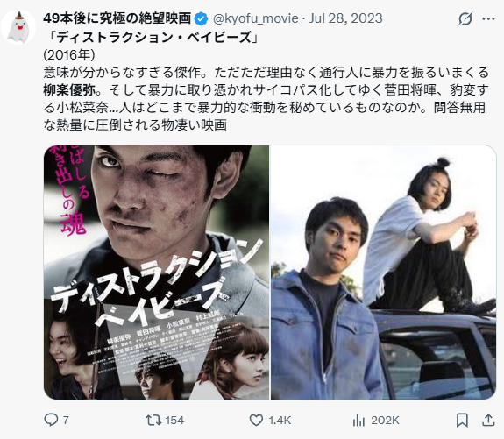
Task: Open the movie poster image on left
Action: (x=157, y=273)
